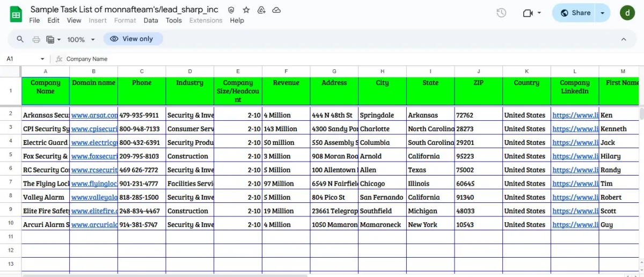Image resolution: width=644 pixels, height=277 pixels.
Task: Open LinkedIn link in Guy's row
Action: [x=575, y=224]
